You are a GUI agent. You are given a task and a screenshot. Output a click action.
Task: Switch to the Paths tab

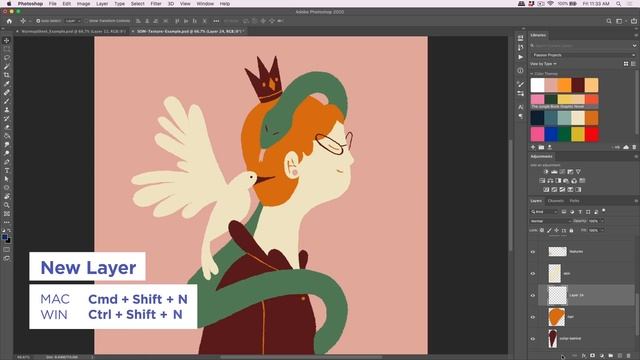click(574, 201)
